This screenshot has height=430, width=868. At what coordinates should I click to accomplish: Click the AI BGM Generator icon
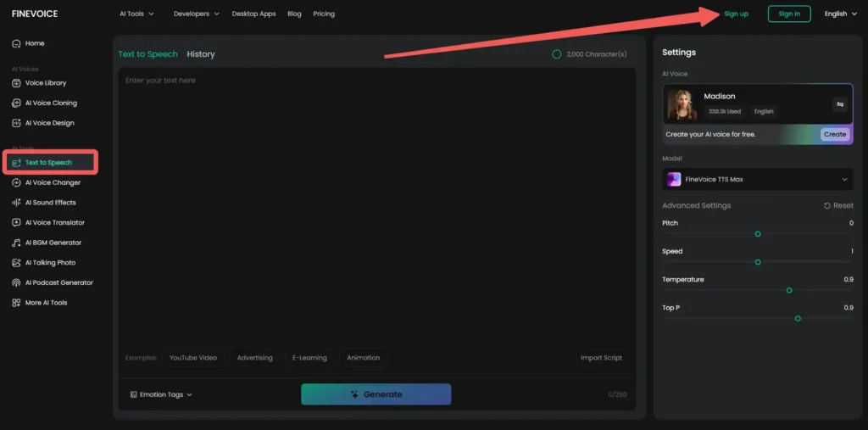[16, 243]
